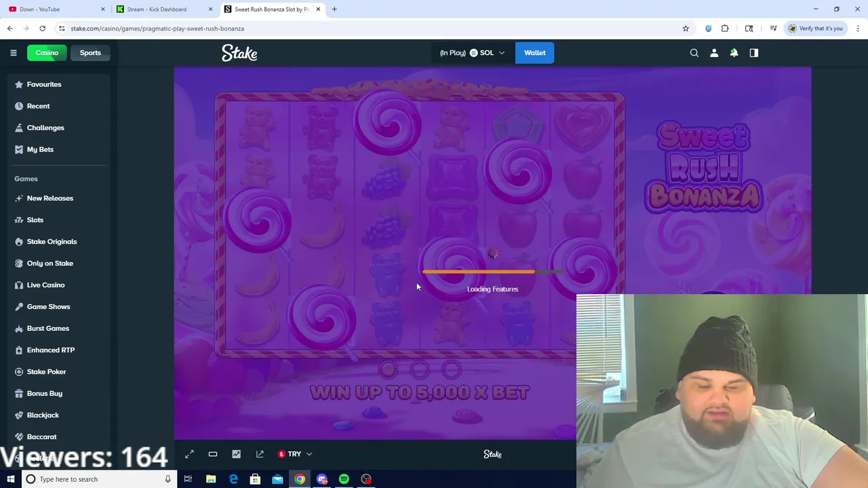View site information icon in address bar
This screenshot has width=868, height=488.
click(62, 28)
